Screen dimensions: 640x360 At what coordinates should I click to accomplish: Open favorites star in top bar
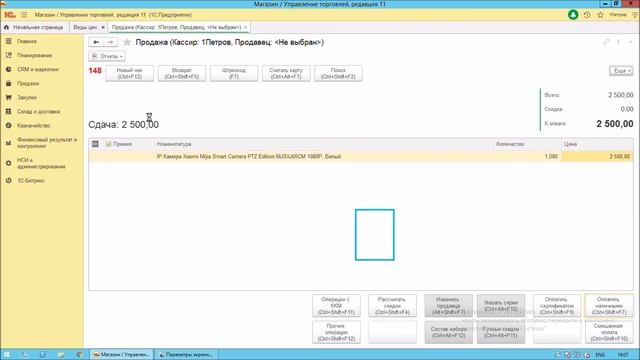click(600, 15)
